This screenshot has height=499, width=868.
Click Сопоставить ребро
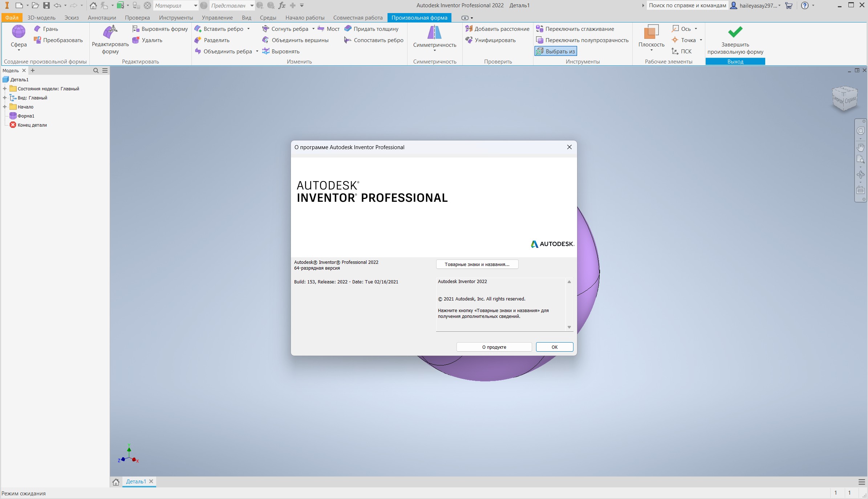pyautogui.click(x=374, y=40)
